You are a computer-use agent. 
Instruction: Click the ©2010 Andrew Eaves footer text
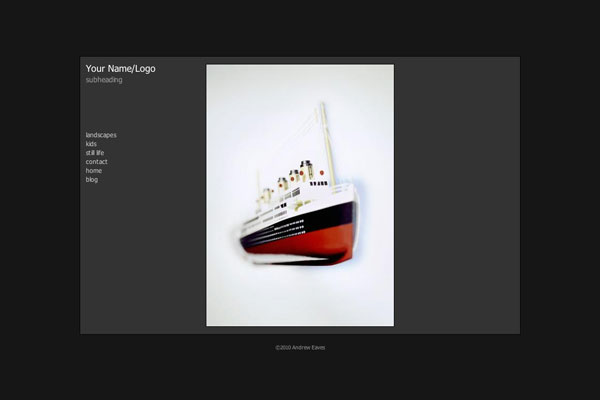pyautogui.click(x=300, y=348)
